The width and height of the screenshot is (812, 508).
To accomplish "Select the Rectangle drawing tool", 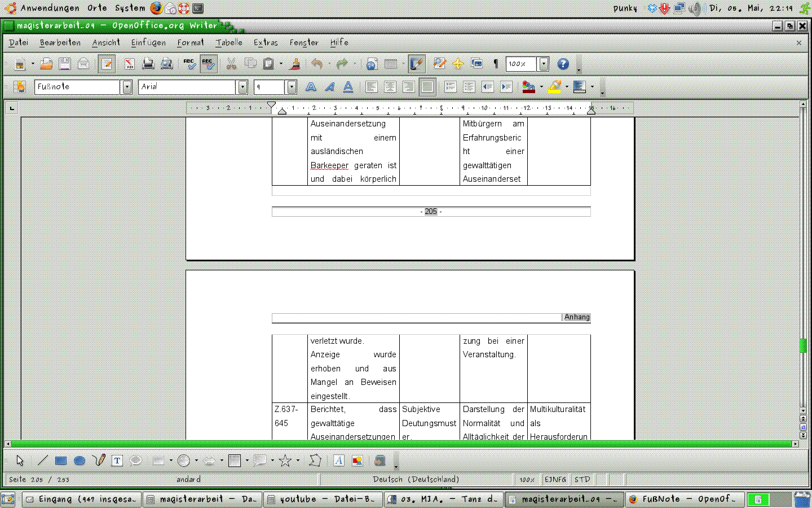I will 61,461.
